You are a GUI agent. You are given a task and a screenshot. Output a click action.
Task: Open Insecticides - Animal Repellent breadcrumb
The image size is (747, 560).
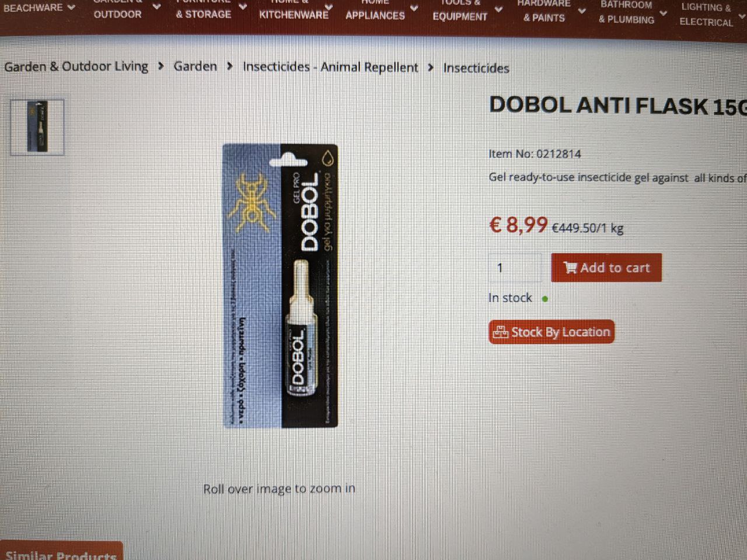330,67
